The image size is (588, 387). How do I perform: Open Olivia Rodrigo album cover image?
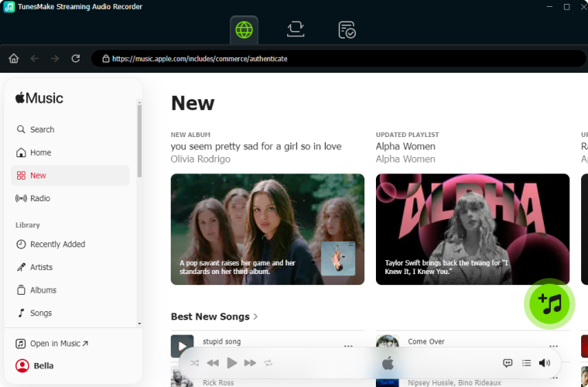point(268,229)
